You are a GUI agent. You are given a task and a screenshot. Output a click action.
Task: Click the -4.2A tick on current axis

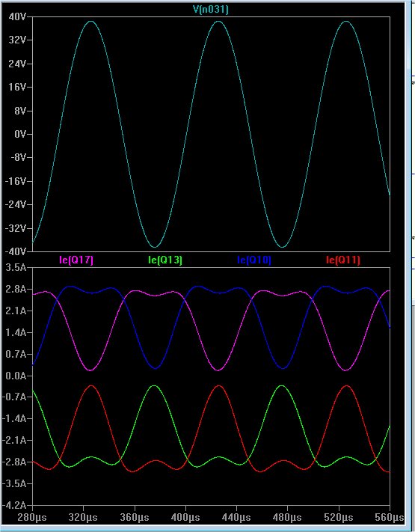click(x=14, y=506)
